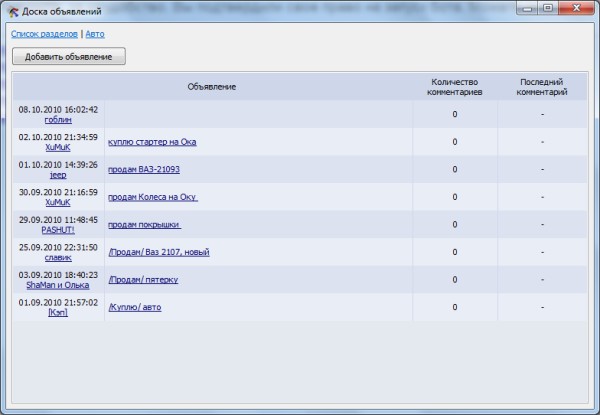View the profile of user гоблин
The height and width of the screenshot is (415, 600).
pos(58,120)
